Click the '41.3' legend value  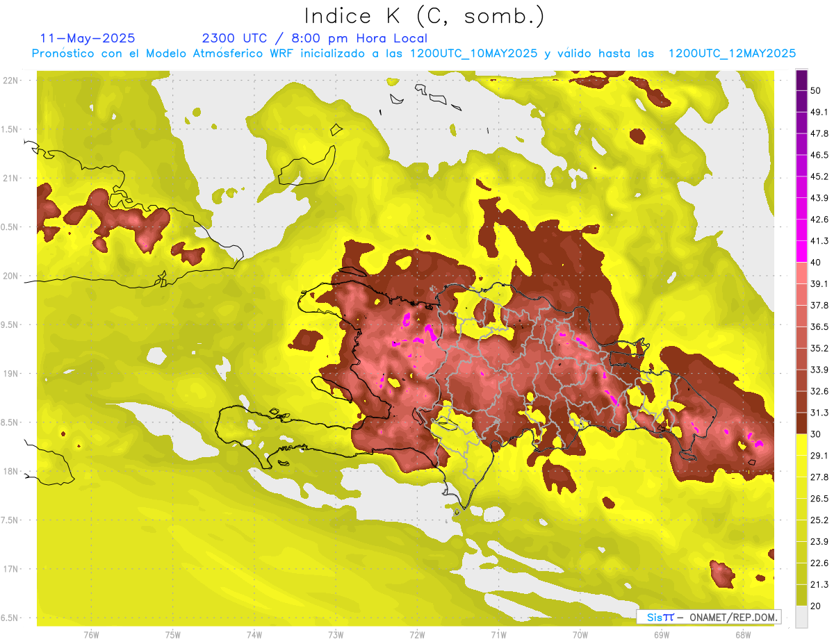[x=819, y=241]
